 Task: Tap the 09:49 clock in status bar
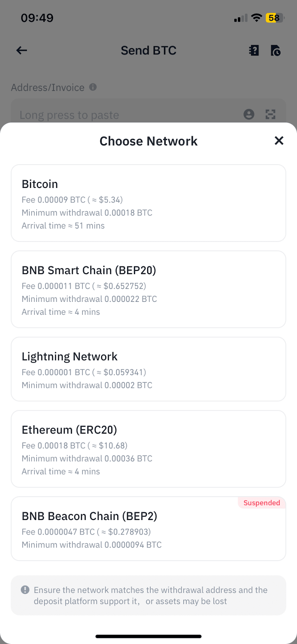pyautogui.click(x=37, y=18)
